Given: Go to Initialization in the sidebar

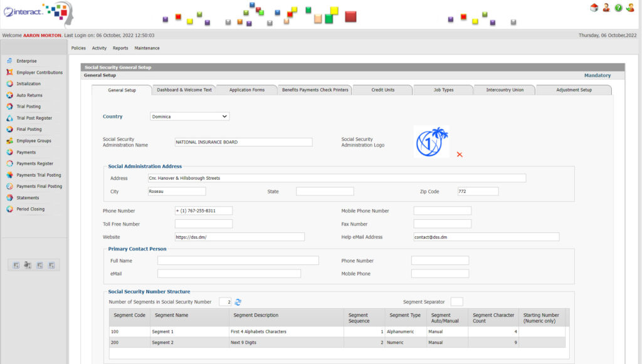Looking at the screenshot, I should [28, 84].
